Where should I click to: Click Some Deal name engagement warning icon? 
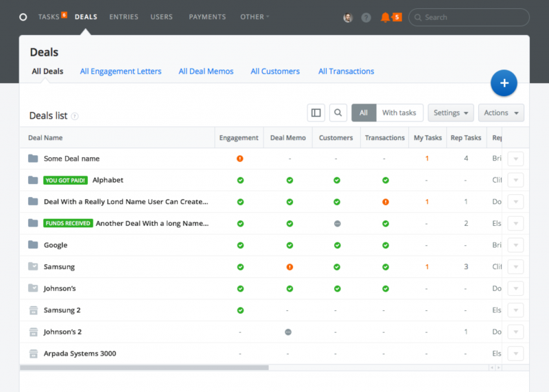[x=240, y=159]
